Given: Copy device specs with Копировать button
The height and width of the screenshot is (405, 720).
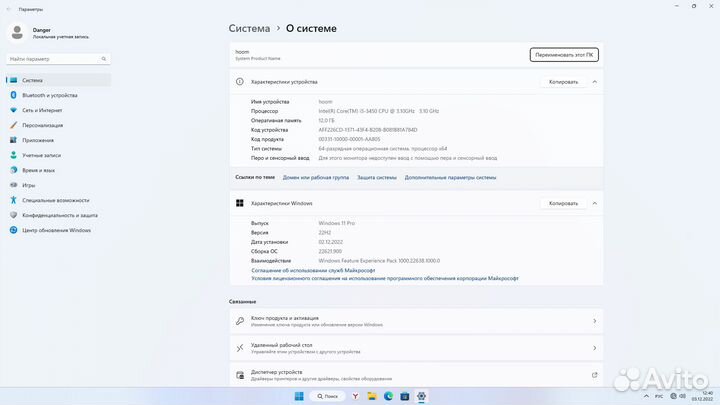Looking at the screenshot, I should pyautogui.click(x=563, y=82).
